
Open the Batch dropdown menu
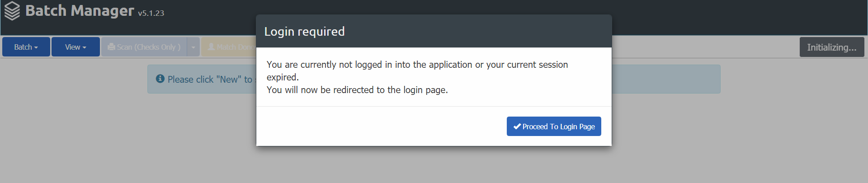coord(26,47)
